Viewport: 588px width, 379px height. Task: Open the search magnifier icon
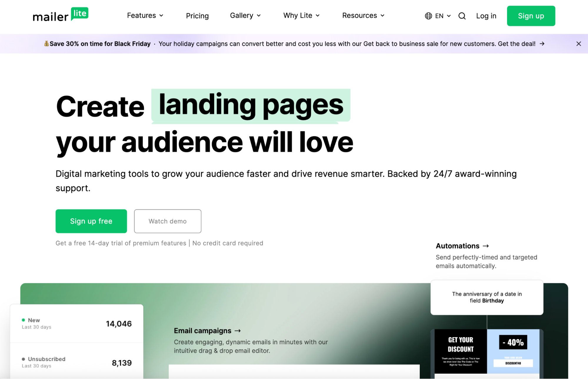(462, 16)
